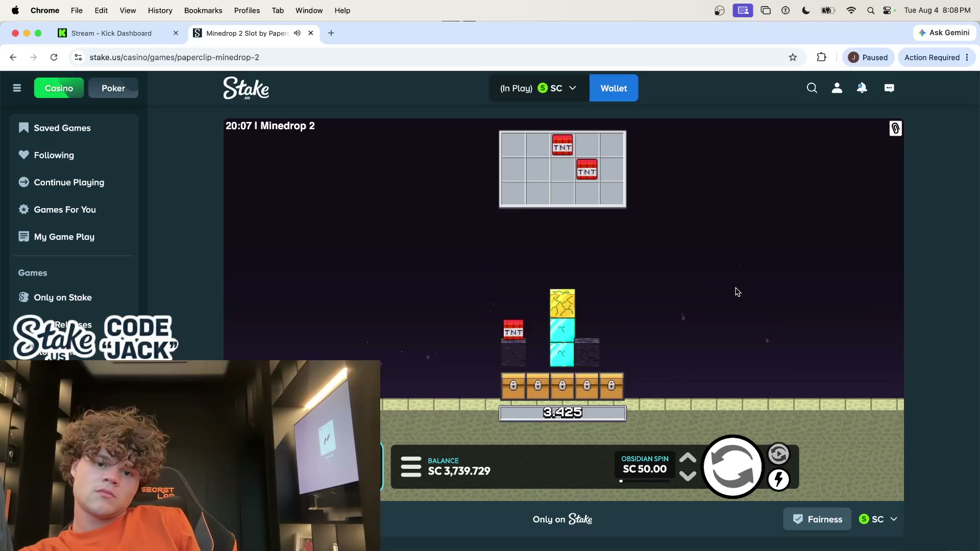Open the Chrome extensions puzzle icon
Screen dimensions: 980x551
[821, 57]
